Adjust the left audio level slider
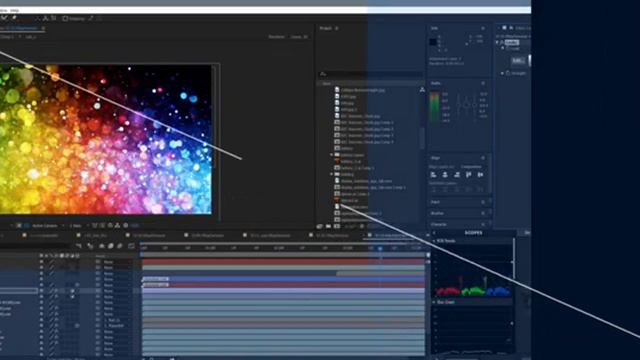Image resolution: width=640 pixels, height=360 pixels. tap(458, 105)
